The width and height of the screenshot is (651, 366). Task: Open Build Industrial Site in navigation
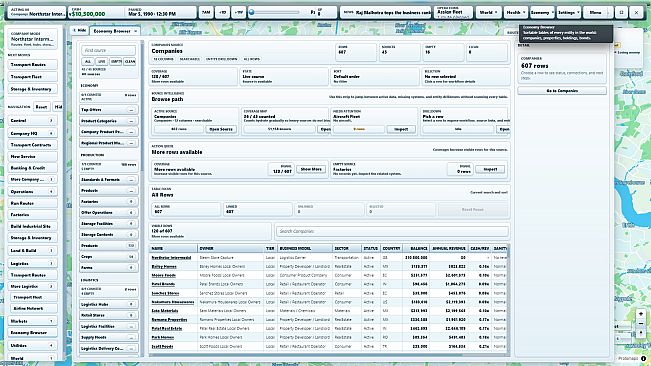click(32, 226)
